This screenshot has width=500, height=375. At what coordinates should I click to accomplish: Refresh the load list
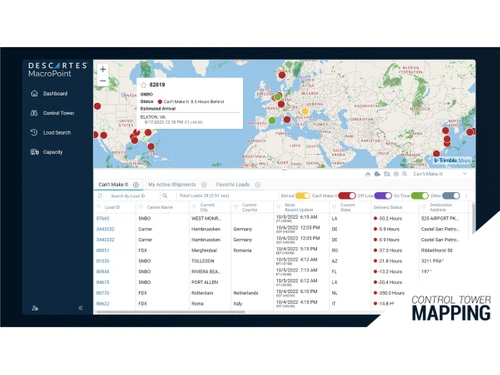(x=100, y=196)
